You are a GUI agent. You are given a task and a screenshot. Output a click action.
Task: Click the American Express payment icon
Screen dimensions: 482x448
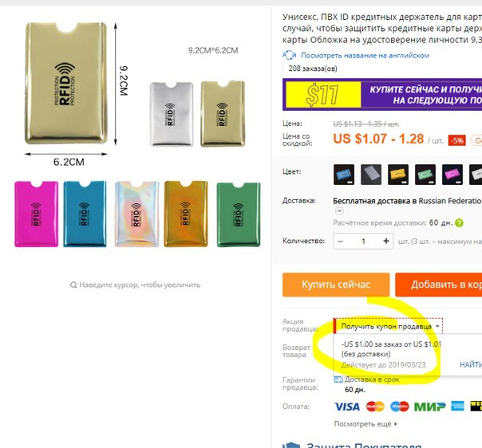[457, 407]
